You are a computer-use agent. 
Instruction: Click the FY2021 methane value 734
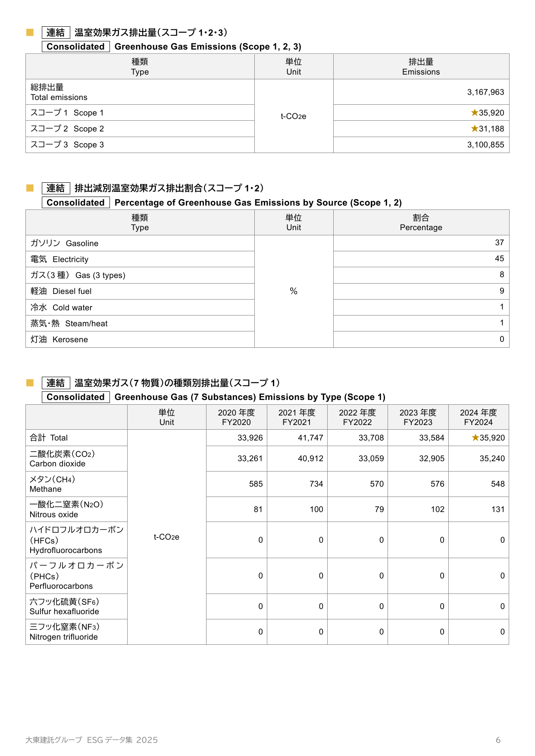316,484
